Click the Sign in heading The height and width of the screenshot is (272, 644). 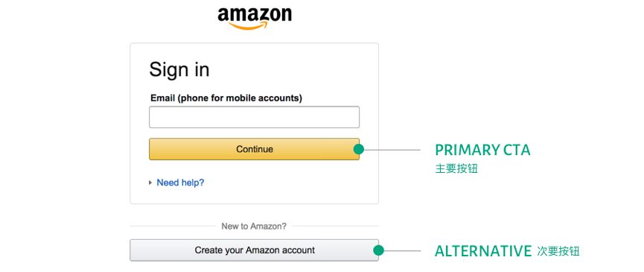pos(179,70)
